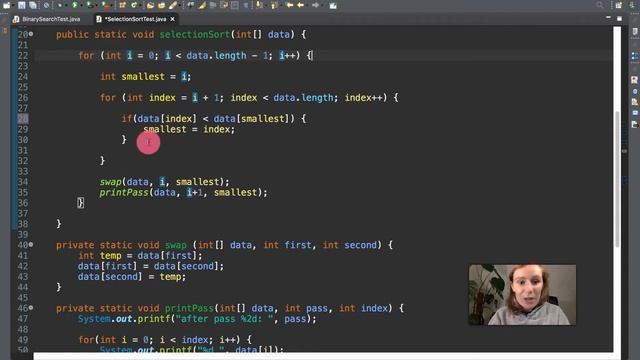Open the topmost view icon in the right sidebar
The height and width of the screenshot is (360, 640).
click(635, 31)
